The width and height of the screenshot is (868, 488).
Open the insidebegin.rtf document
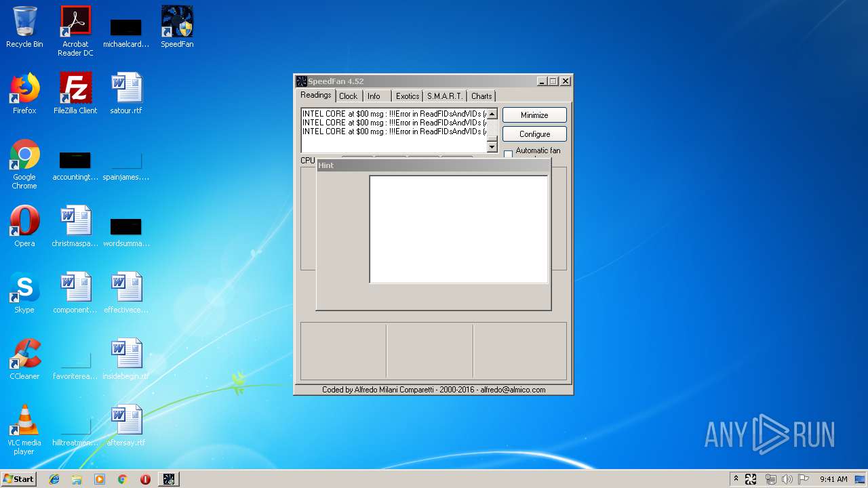click(x=126, y=359)
